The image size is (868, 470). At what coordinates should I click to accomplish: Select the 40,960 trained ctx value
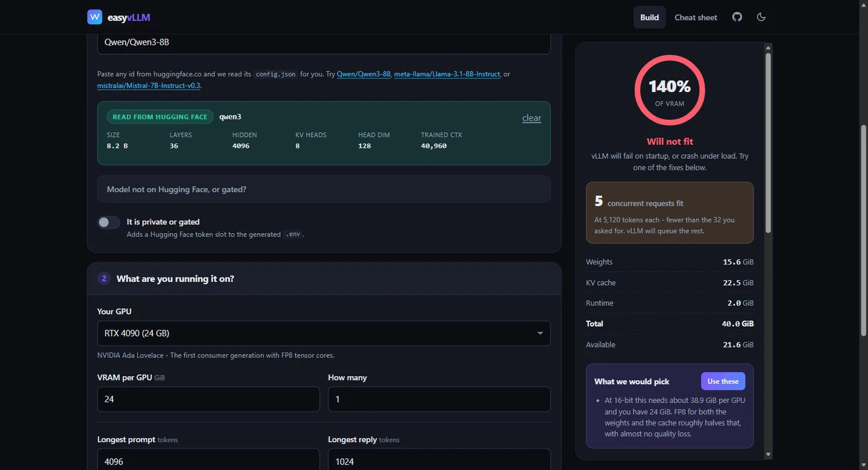(433, 146)
